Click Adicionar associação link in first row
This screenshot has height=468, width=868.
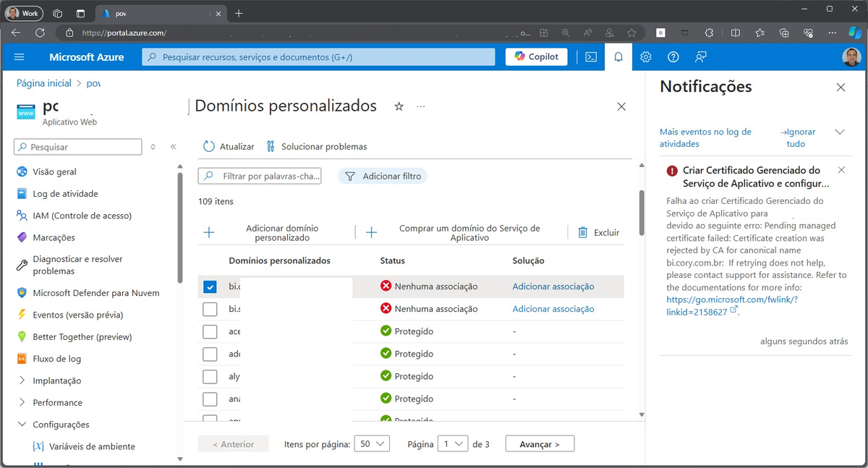click(553, 286)
